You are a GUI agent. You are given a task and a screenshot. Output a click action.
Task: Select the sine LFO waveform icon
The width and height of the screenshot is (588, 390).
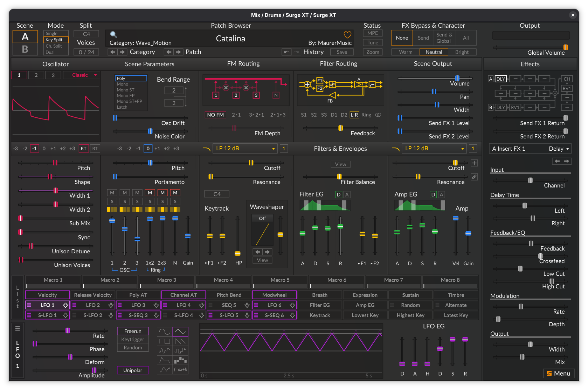point(165,331)
